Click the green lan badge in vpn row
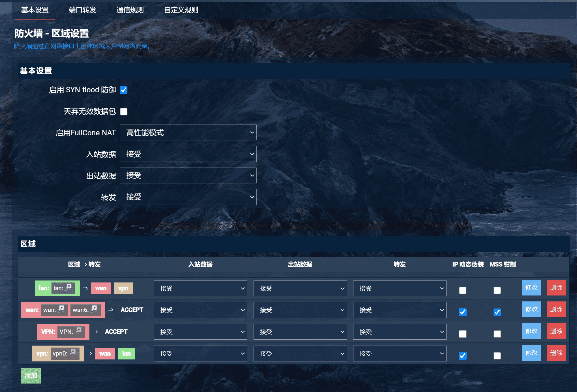The height and width of the screenshot is (392, 577). coord(126,354)
